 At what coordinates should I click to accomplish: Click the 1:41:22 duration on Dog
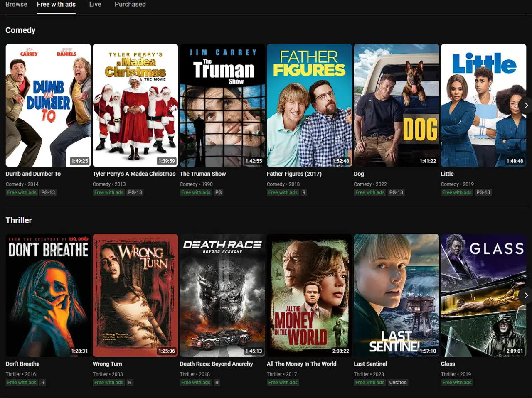tap(428, 161)
